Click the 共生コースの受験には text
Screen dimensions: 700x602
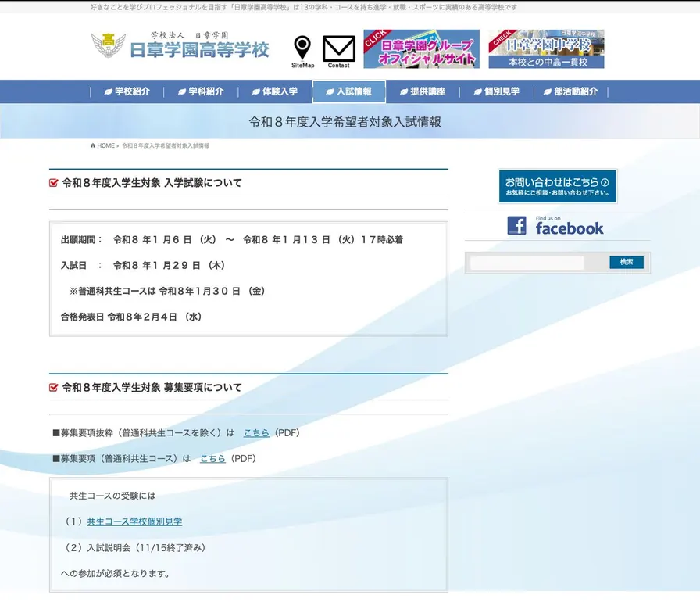112,496
